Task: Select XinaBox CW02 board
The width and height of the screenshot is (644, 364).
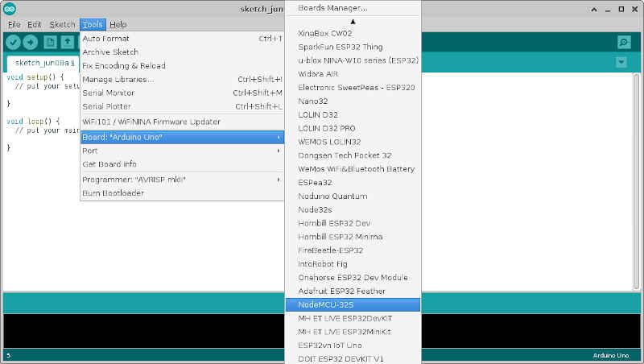Action: coord(353,33)
